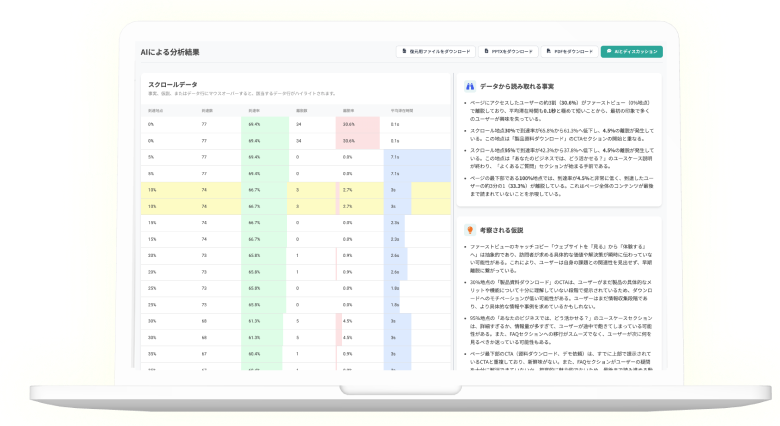780x426 pixels.
Task: Click the red-highlighted column header in the table
Action: 348,109
